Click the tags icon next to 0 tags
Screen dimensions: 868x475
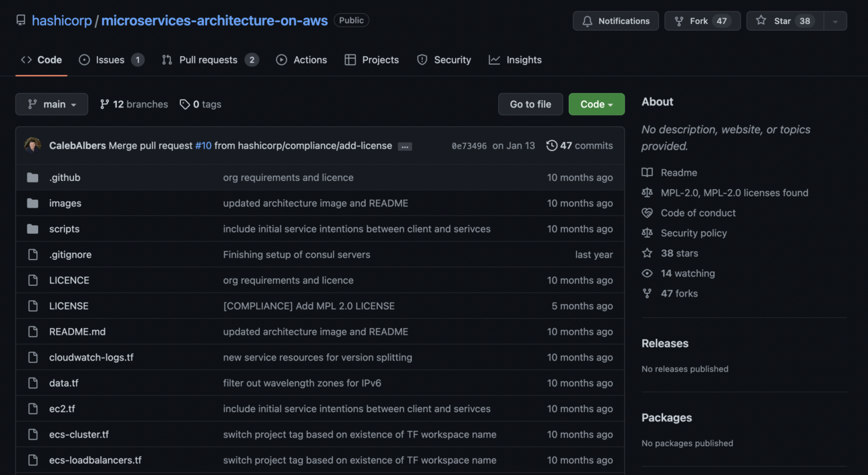(x=185, y=104)
